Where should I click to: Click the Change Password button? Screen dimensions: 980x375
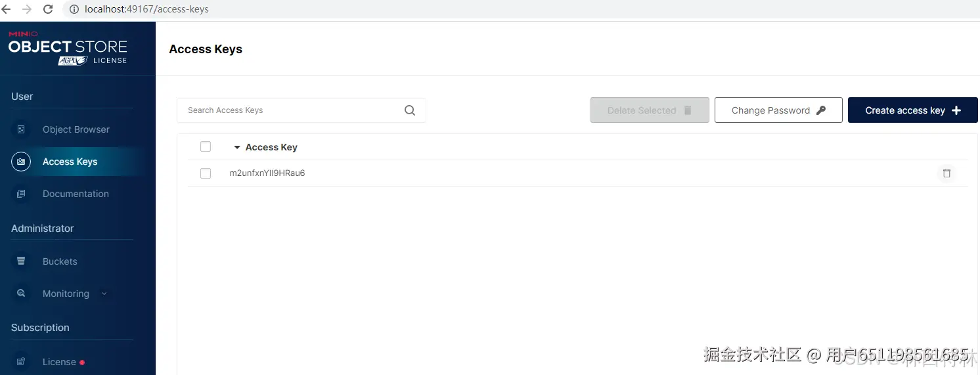[778, 110]
